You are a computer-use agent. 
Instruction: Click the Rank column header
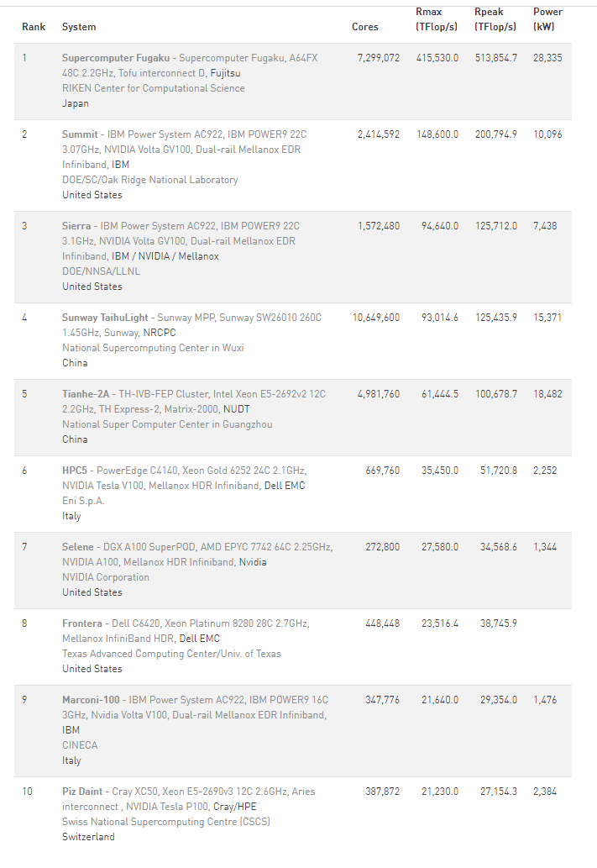[x=34, y=27]
